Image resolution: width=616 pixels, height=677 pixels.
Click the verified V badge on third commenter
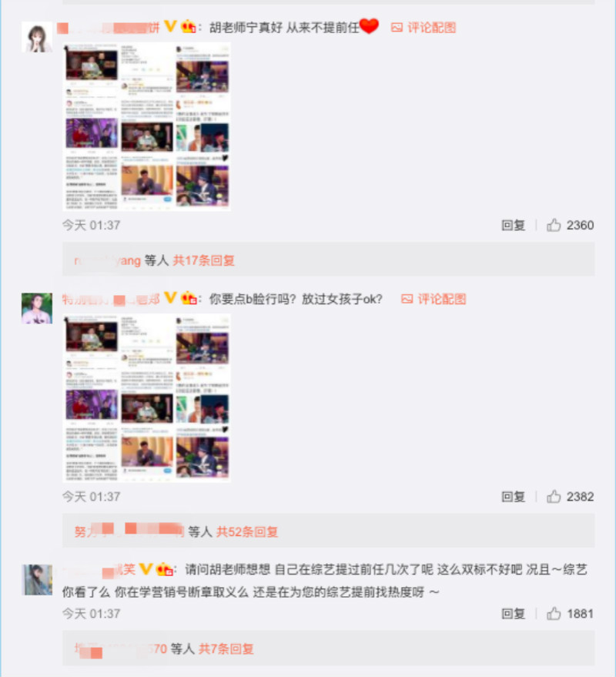[146, 569]
